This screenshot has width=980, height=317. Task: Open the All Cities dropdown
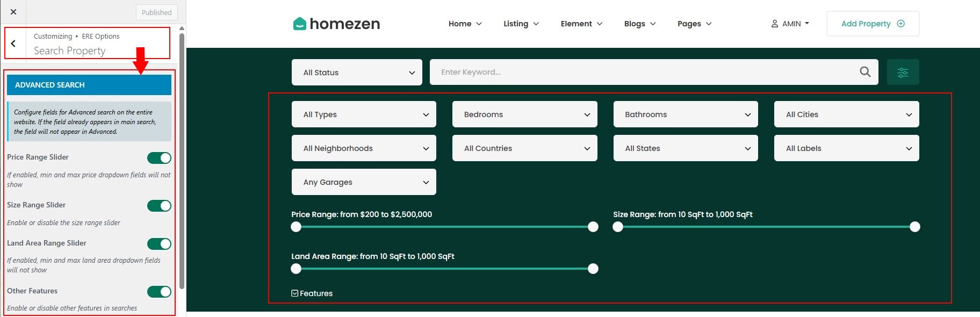pyautogui.click(x=846, y=114)
